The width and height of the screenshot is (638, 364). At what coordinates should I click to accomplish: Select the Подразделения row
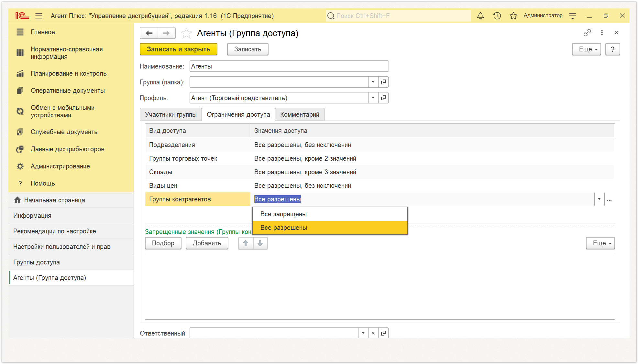tap(380, 145)
